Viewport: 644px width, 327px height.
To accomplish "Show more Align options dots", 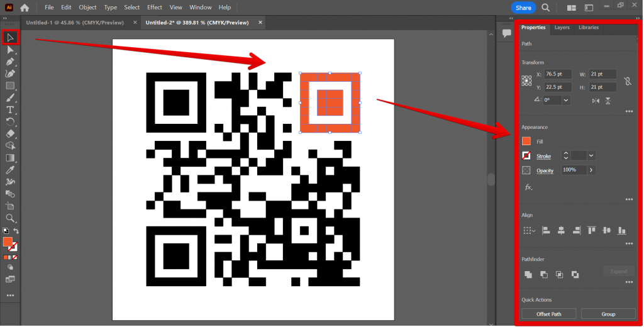I will (x=629, y=243).
